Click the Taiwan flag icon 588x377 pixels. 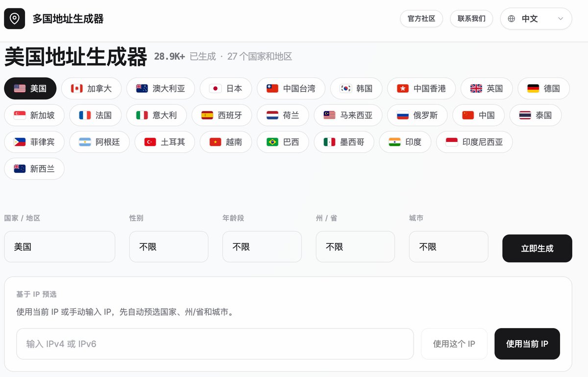click(272, 89)
